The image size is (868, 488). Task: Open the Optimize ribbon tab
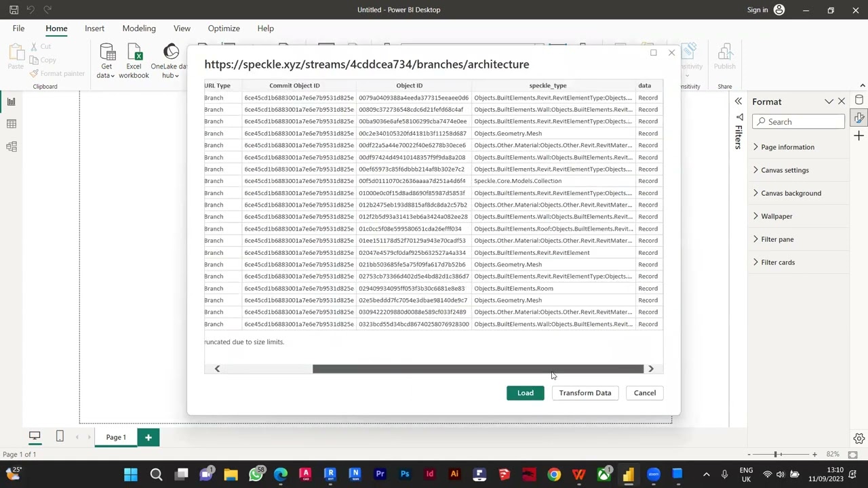(x=224, y=28)
